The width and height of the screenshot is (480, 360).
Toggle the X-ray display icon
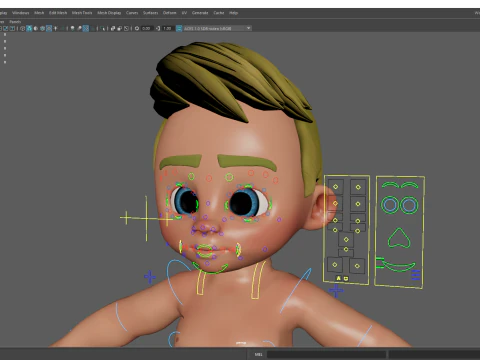[113, 28]
